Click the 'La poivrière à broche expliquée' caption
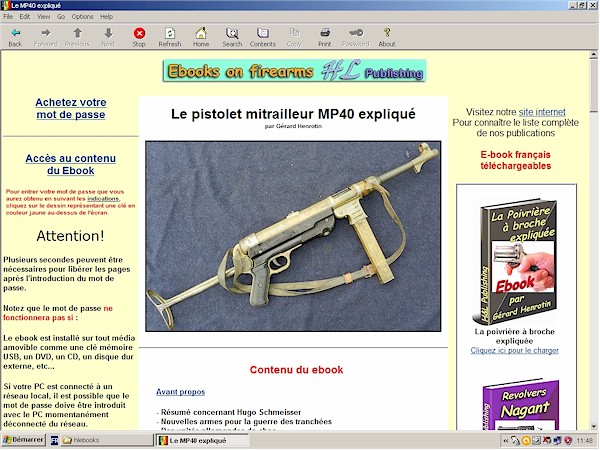This screenshot has height=450, width=600. coord(514,336)
